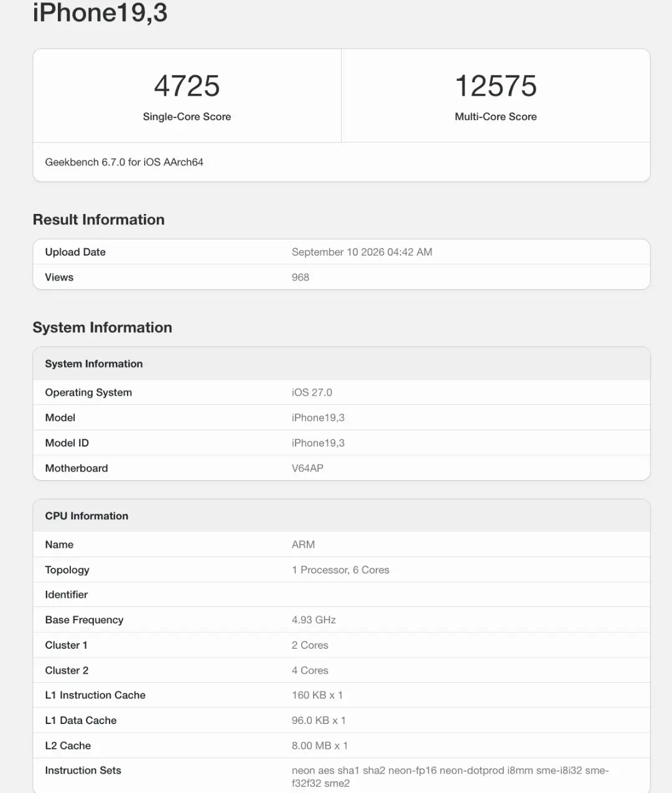Click the Single-Core Score label

pyautogui.click(x=187, y=116)
